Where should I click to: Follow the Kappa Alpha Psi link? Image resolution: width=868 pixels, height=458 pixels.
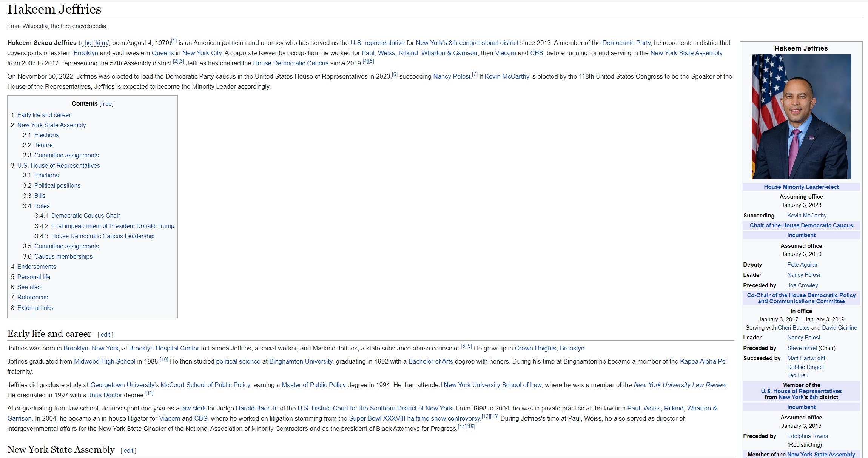(x=703, y=361)
